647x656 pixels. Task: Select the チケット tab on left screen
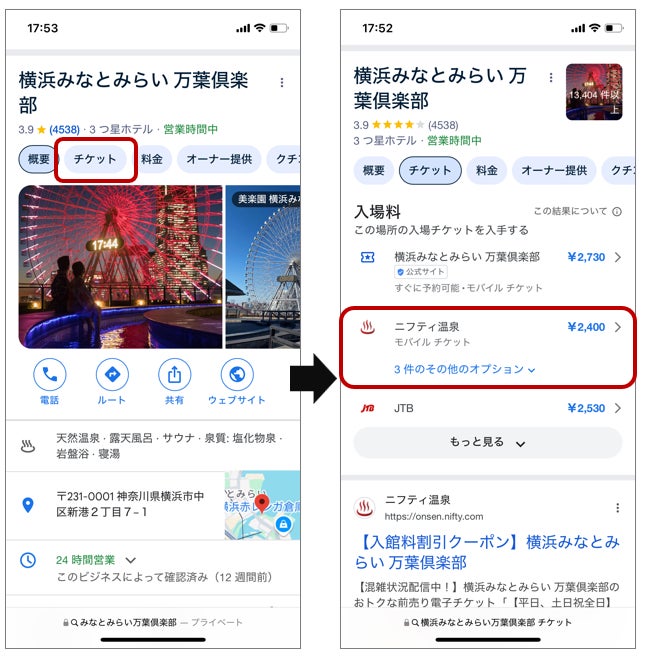[95, 159]
